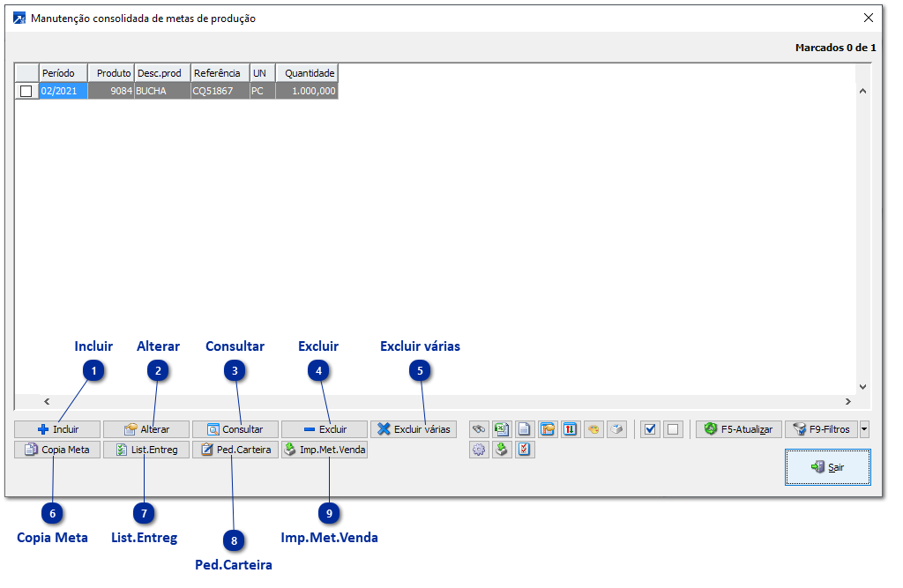Click the Incluir button
The height and width of the screenshot is (588, 903).
tap(57, 429)
